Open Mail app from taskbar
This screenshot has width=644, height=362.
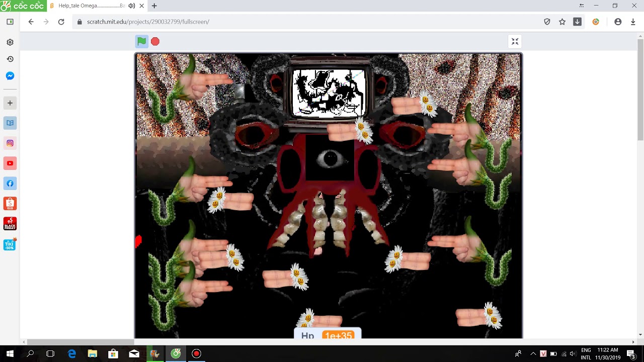pos(134,354)
